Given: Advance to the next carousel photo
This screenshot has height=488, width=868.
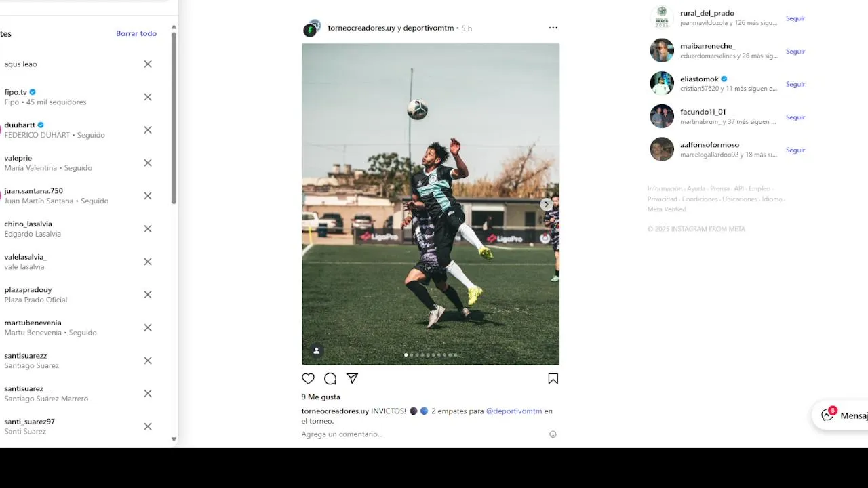Looking at the screenshot, I should [x=546, y=204].
